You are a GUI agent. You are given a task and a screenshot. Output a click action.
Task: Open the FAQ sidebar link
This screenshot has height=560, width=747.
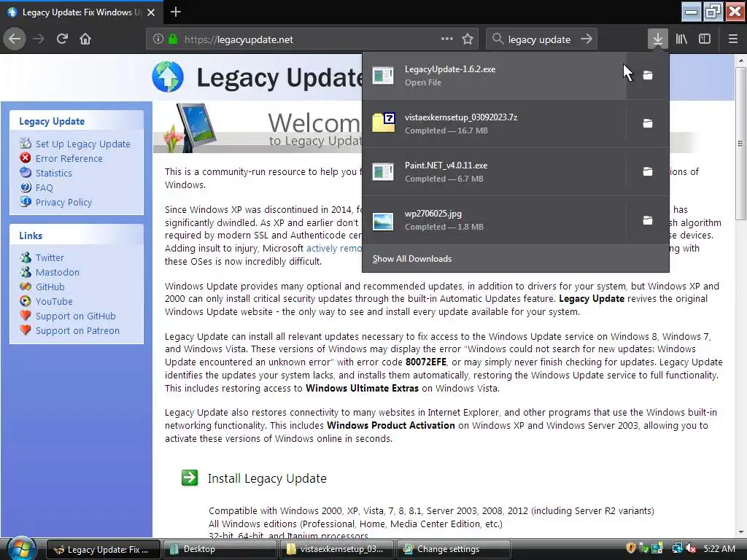tap(44, 187)
